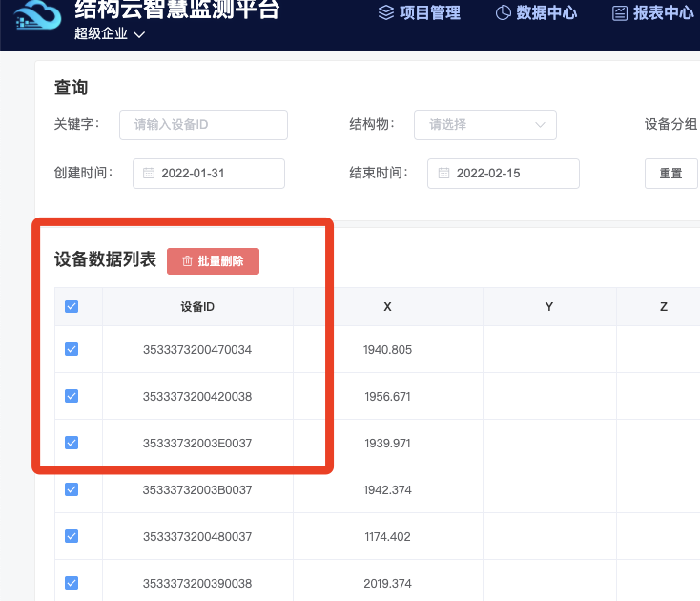The height and width of the screenshot is (601, 700).
Task: Click the 重置 button
Action: pyautogui.click(x=671, y=174)
